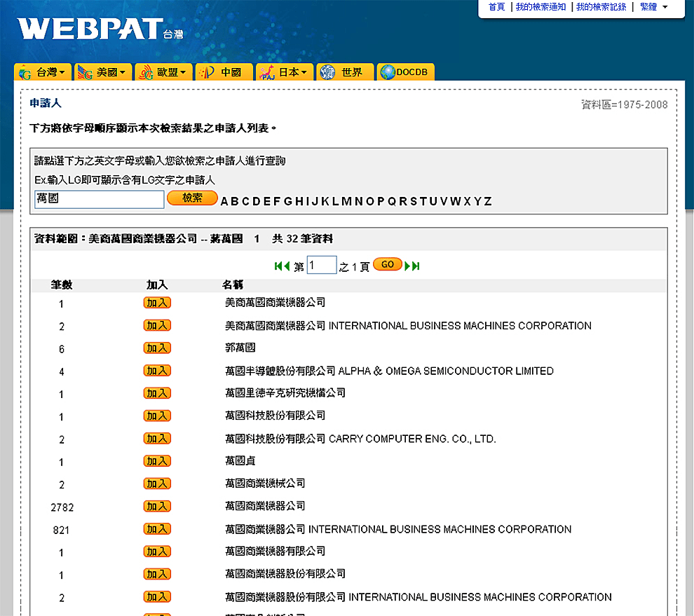The image size is (694, 616).
Task: Filter applicants by letter M
Action: point(346,202)
